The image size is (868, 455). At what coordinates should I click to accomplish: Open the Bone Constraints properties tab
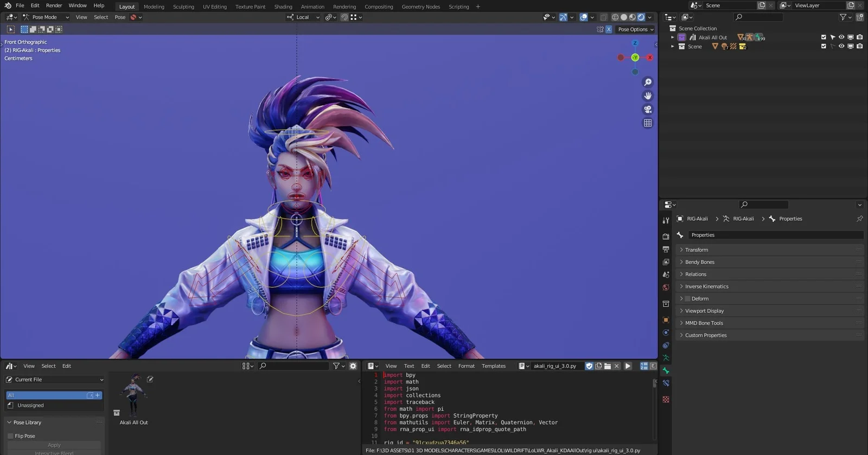click(666, 383)
